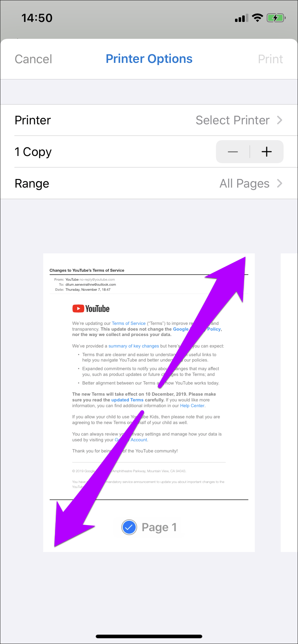
Task: Open the Select Printer chevron
Action: click(280, 120)
